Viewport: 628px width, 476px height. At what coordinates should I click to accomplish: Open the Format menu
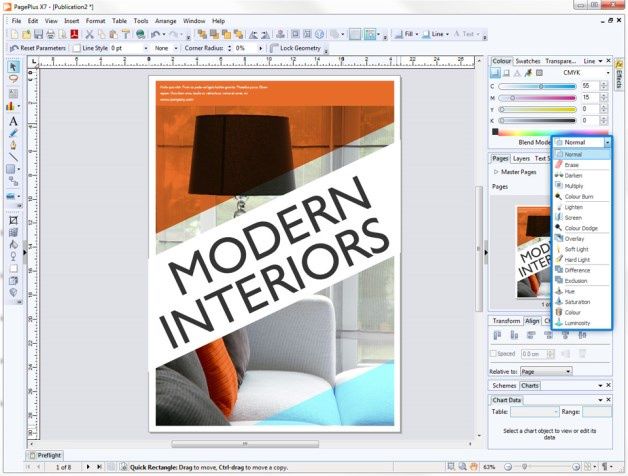coord(95,21)
